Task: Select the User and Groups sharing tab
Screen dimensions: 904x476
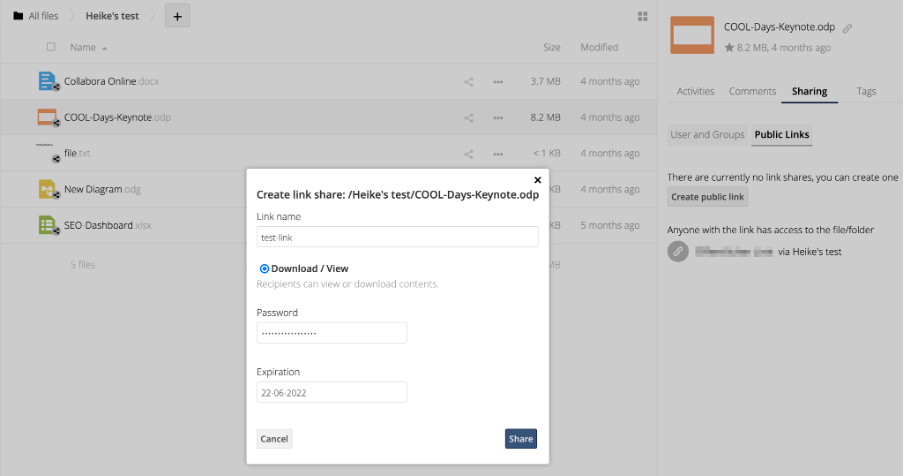Action: (x=707, y=135)
